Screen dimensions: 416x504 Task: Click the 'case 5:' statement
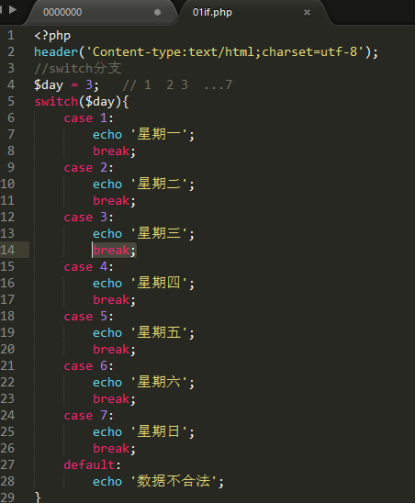click(88, 316)
